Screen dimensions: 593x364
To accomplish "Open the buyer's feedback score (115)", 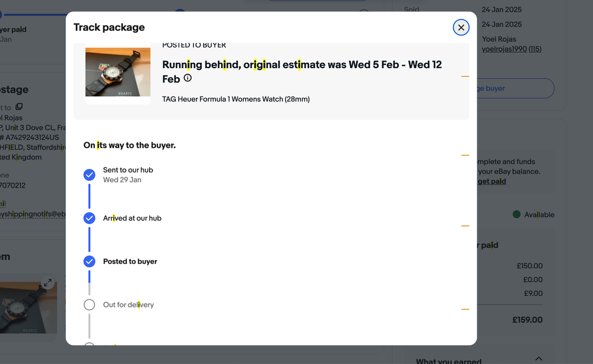I will (x=535, y=49).
